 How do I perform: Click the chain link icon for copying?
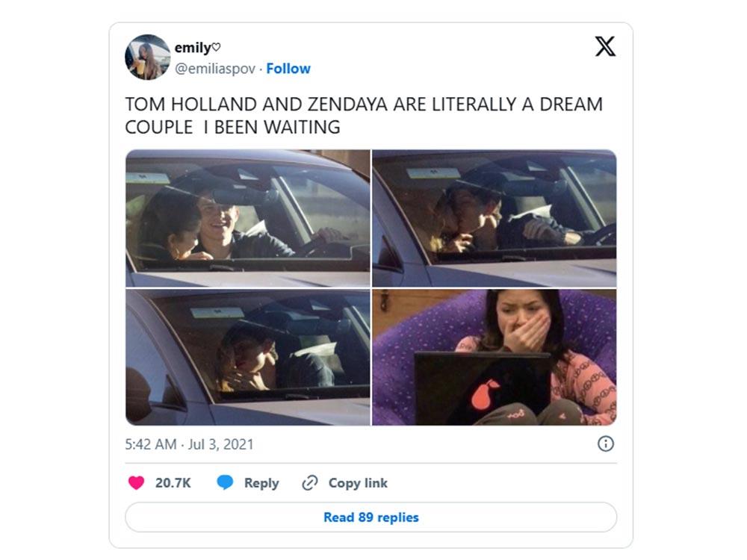(310, 483)
